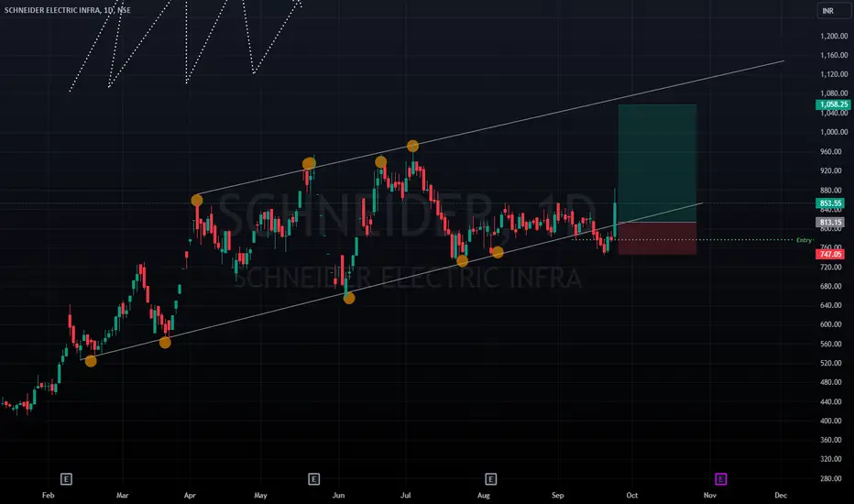Open the INR currency selector
The image size is (854, 504).
[x=833, y=11]
